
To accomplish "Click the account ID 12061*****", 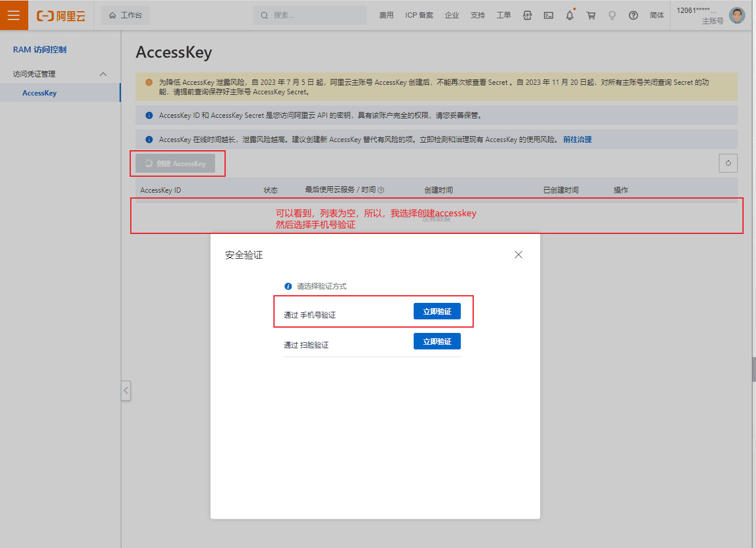I will click(696, 10).
